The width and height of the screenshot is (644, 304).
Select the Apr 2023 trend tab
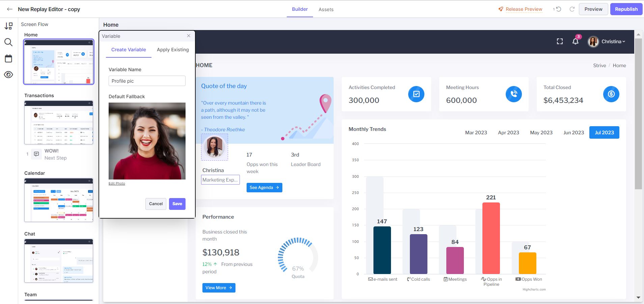tap(508, 133)
